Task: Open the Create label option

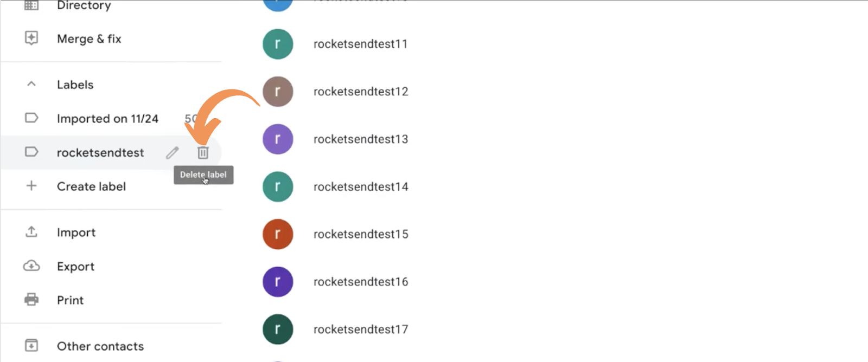Action: 91,186
